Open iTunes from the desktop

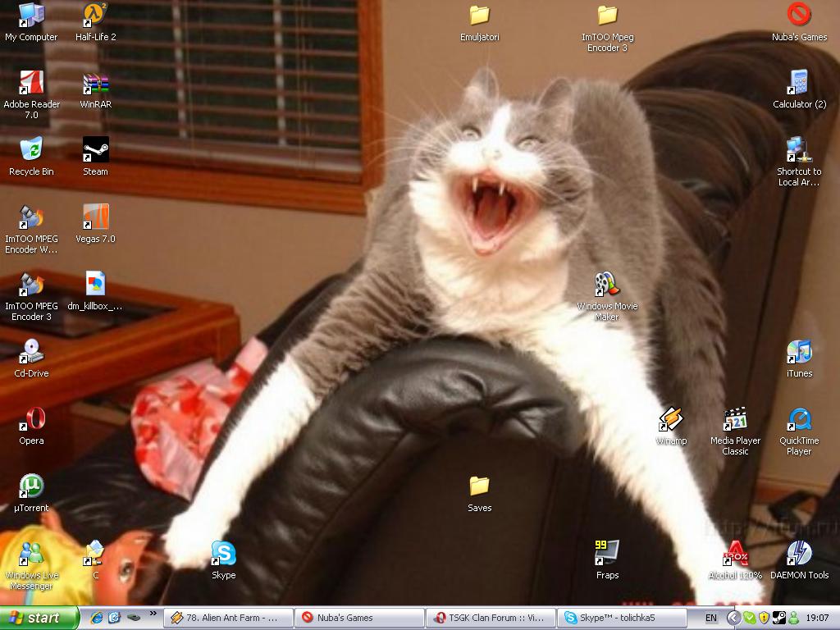[x=797, y=351]
